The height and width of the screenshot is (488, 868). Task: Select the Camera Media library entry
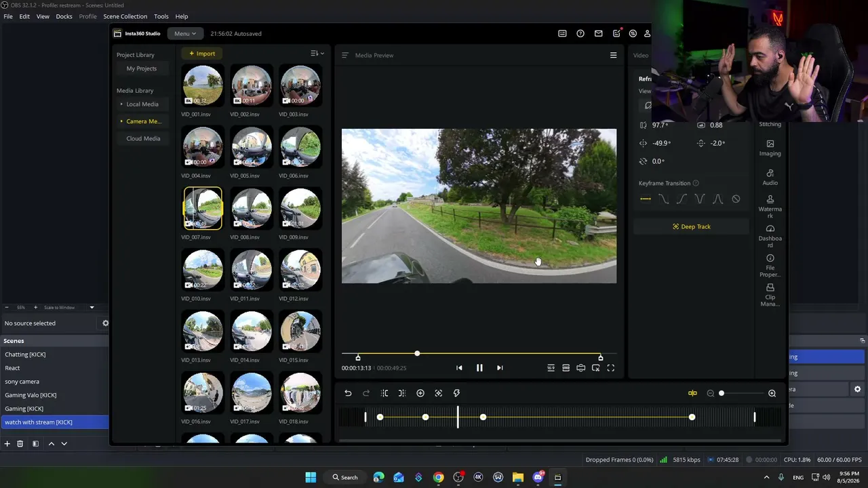pyautogui.click(x=141, y=121)
